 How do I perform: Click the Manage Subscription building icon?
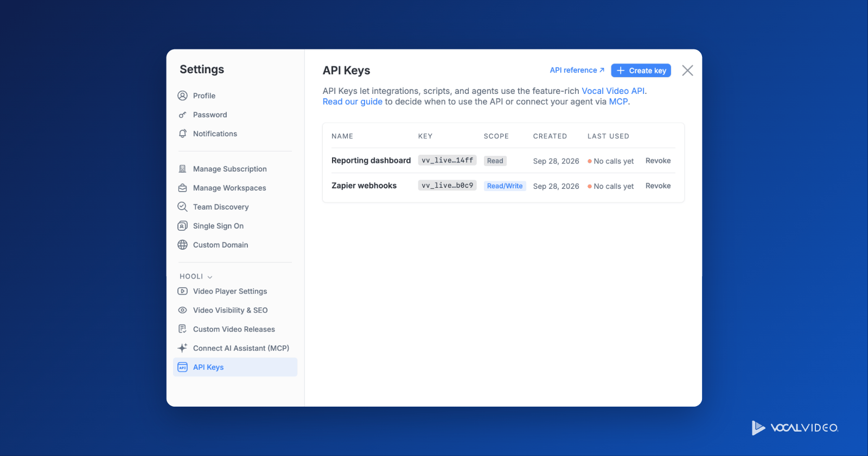click(x=183, y=169)
